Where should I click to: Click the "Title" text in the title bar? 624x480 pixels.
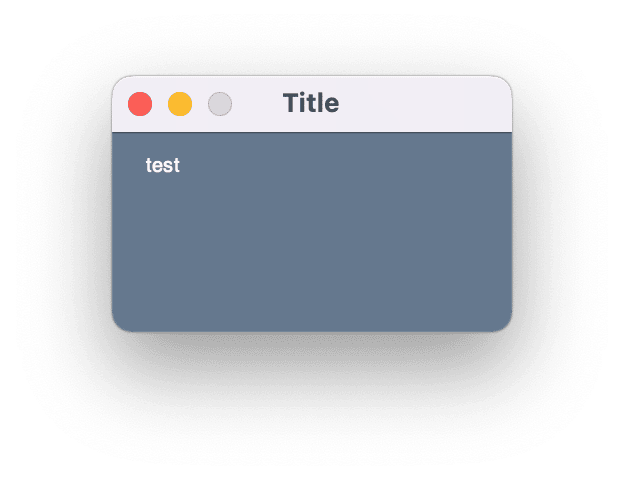pos(311,103)
